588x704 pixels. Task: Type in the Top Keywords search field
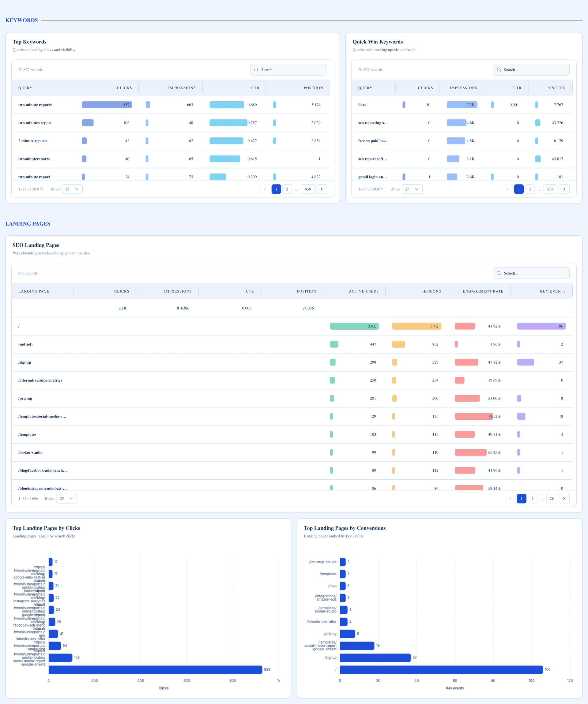(288, 70)
